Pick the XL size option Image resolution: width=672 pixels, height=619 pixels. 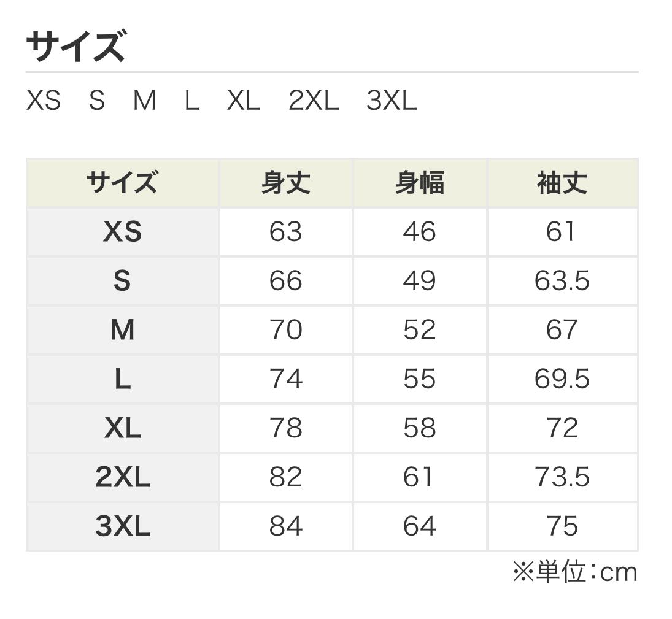click(243, 101)
